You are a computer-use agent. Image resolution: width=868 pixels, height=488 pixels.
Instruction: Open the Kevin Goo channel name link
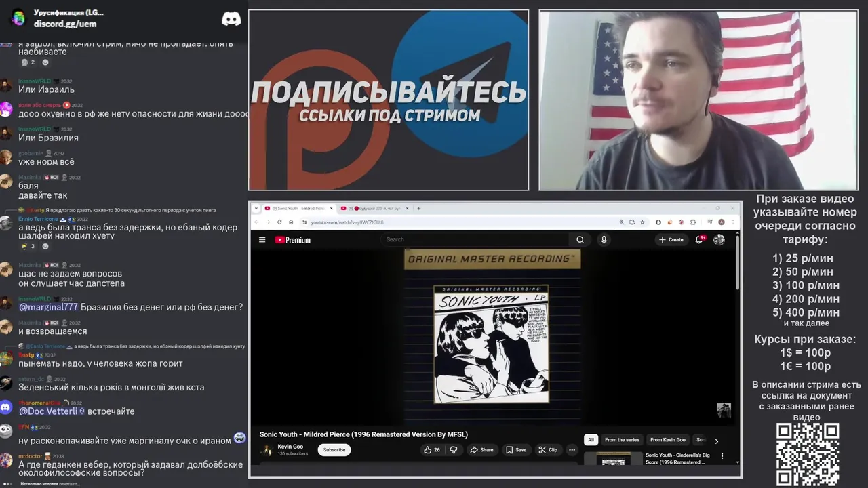(x=290, y=447)
